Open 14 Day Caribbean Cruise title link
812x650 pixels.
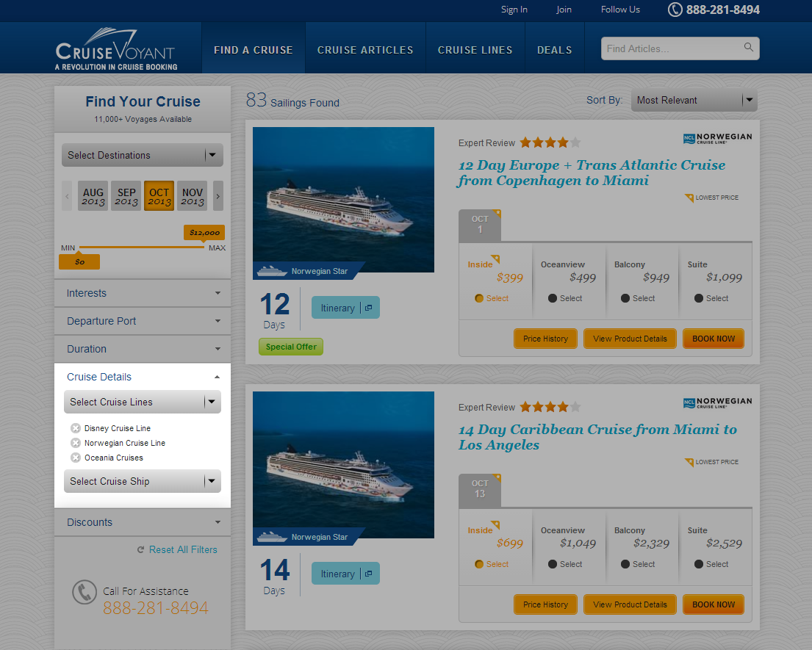click(597, 437)
